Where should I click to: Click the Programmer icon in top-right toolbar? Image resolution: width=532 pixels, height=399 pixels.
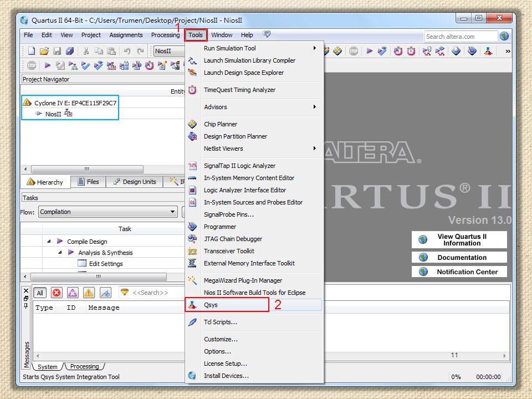pyautogui.click(x=472, y=51)
